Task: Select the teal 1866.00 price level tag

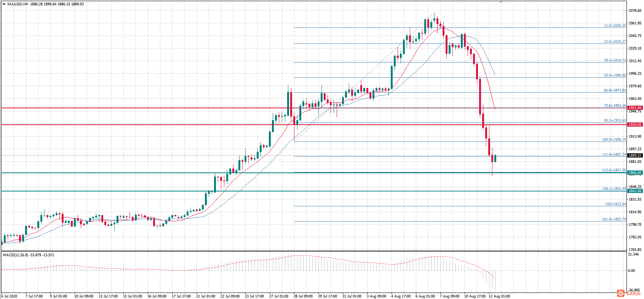Action: 635,173
